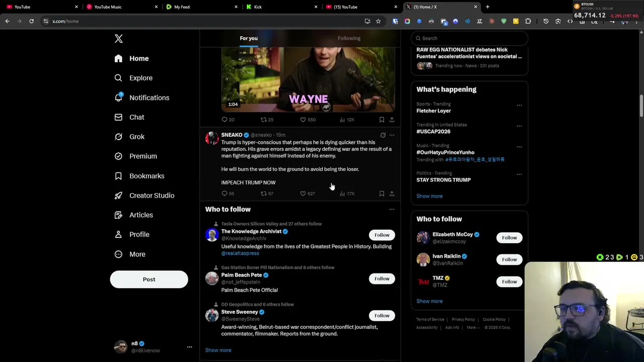Follow TMZ account
This screenshot has height=362, width=644.
(509, 282)
